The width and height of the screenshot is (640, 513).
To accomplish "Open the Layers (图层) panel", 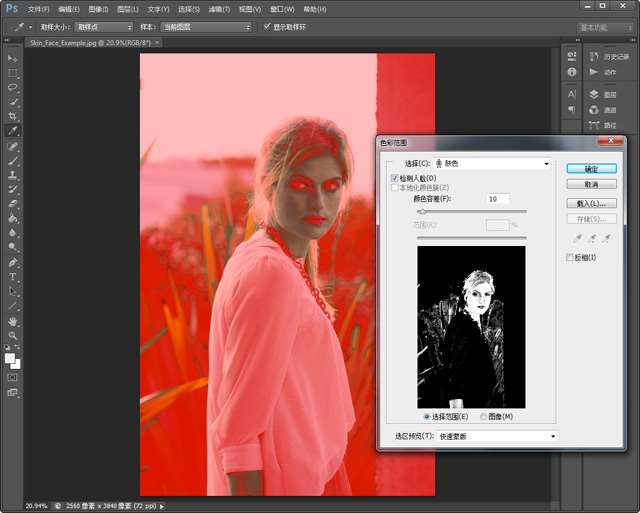I will 604,93.
